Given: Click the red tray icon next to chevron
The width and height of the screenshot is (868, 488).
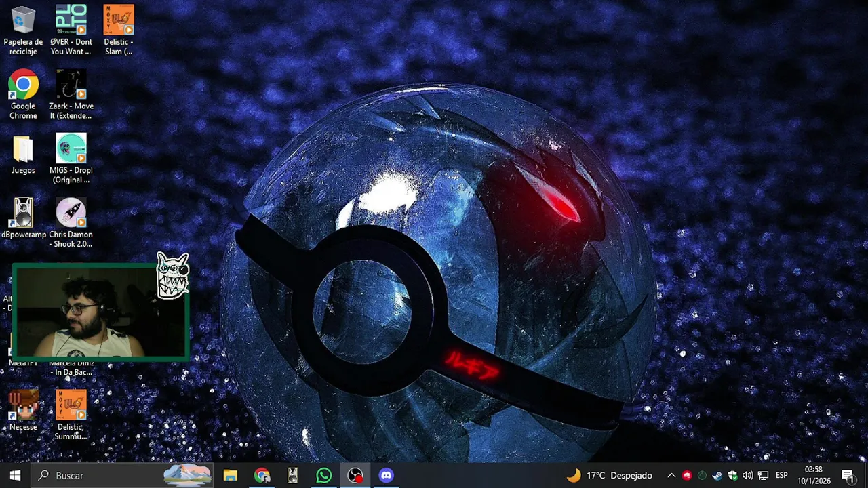Looking at the screenshot, I should 687,475.
